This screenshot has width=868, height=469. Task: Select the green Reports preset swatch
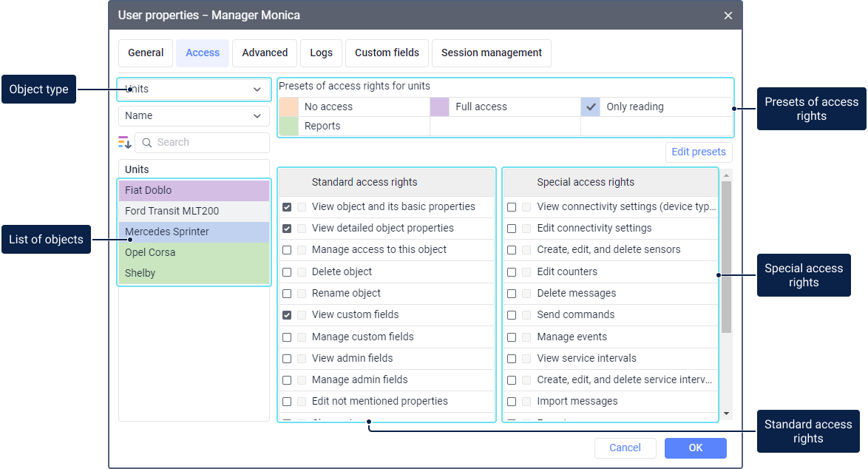pos(288,126)
